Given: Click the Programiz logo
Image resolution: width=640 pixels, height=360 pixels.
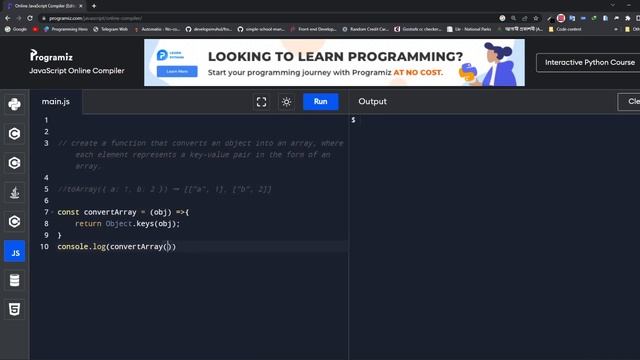Looking at the screenshot, I should click(x=51, y=56).
